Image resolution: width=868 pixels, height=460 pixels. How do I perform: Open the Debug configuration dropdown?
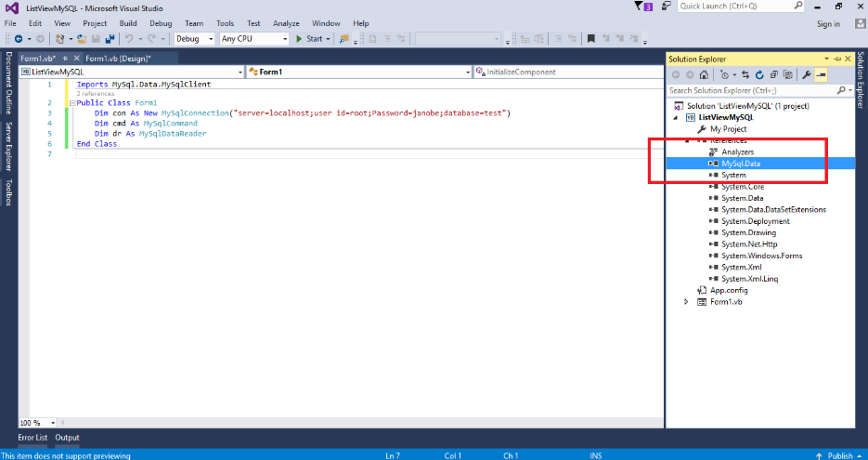[194, 39]
